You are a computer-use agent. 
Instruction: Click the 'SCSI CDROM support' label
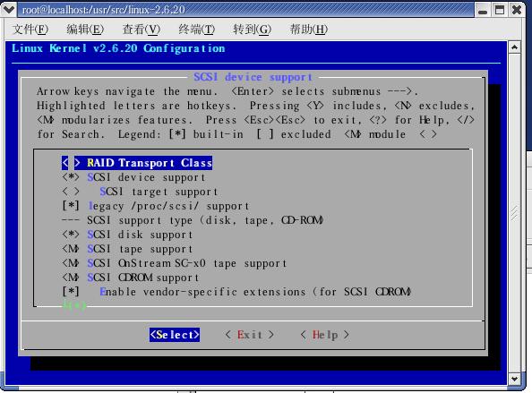pyautogui.click(x=142, y=278)
